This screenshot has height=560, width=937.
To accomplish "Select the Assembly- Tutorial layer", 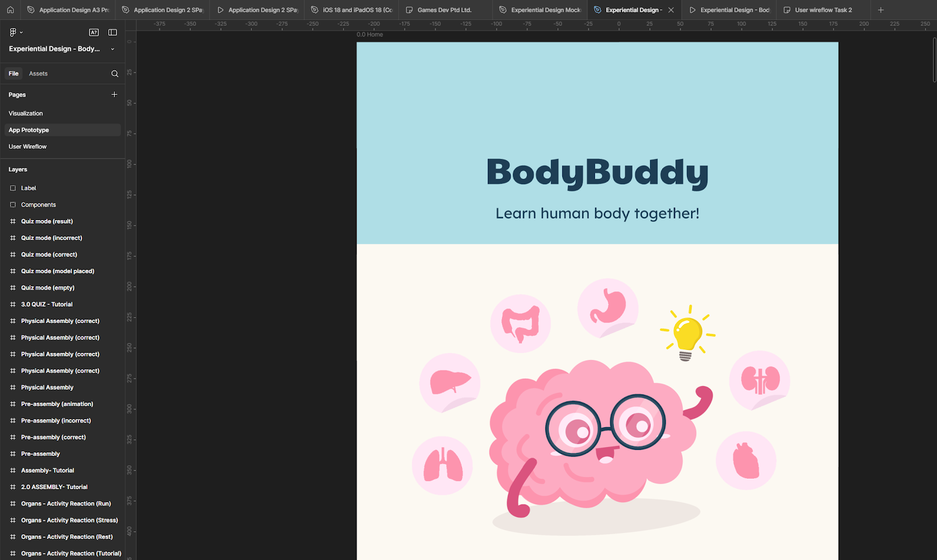I will 47,470.
